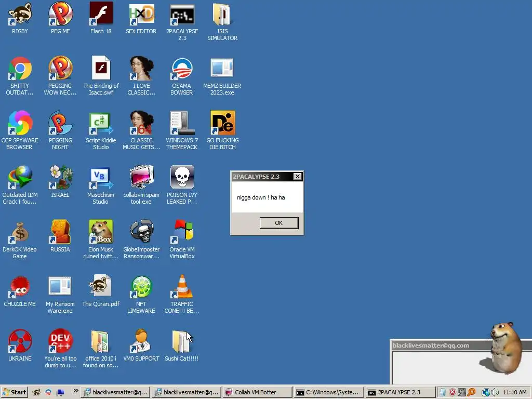
Task: Open the Start menu
Action: 14,392
